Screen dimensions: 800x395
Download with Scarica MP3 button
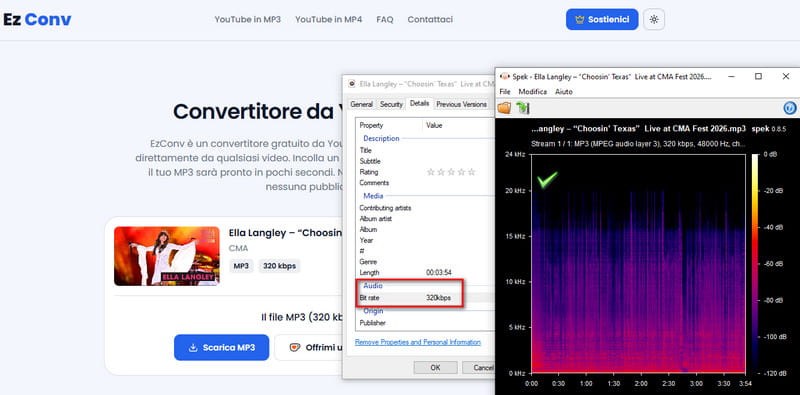[221, 348]
